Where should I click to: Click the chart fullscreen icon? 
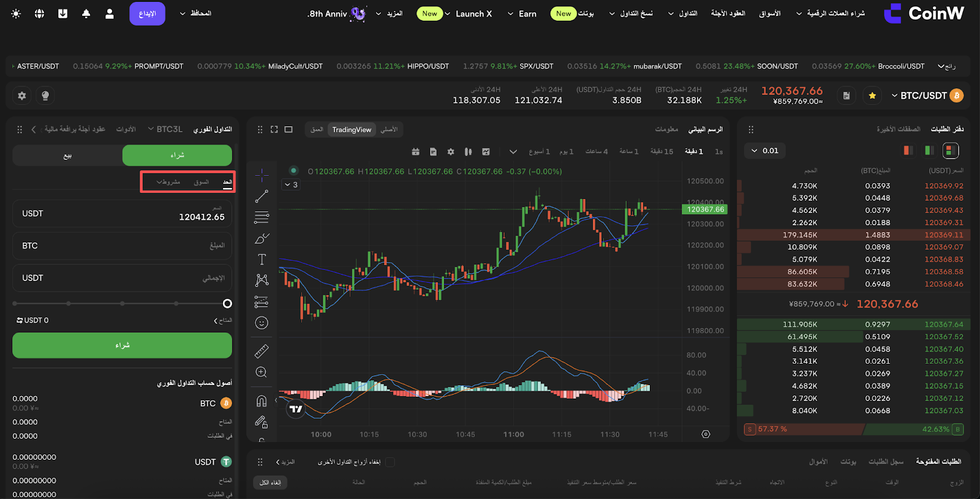pyautogui.click(x=274, y=130)
